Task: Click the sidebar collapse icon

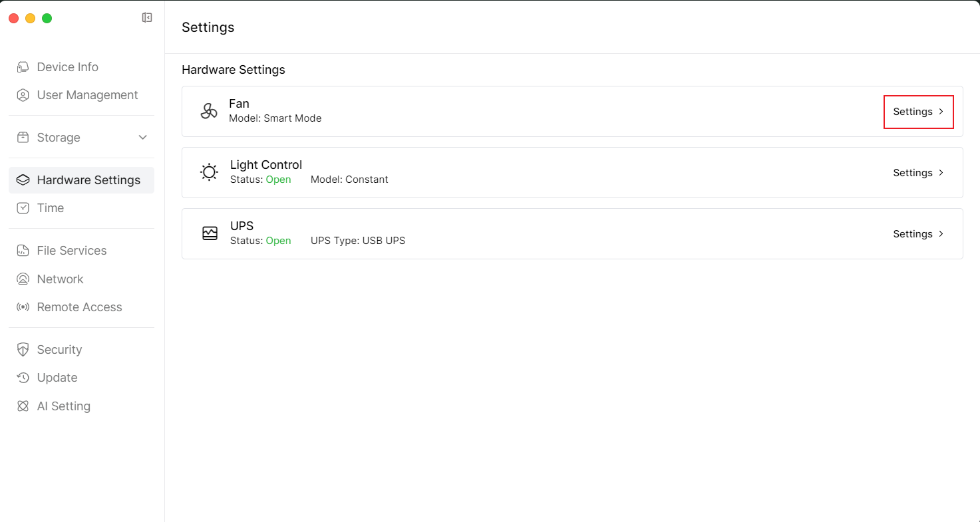Action: coord(147,18)
